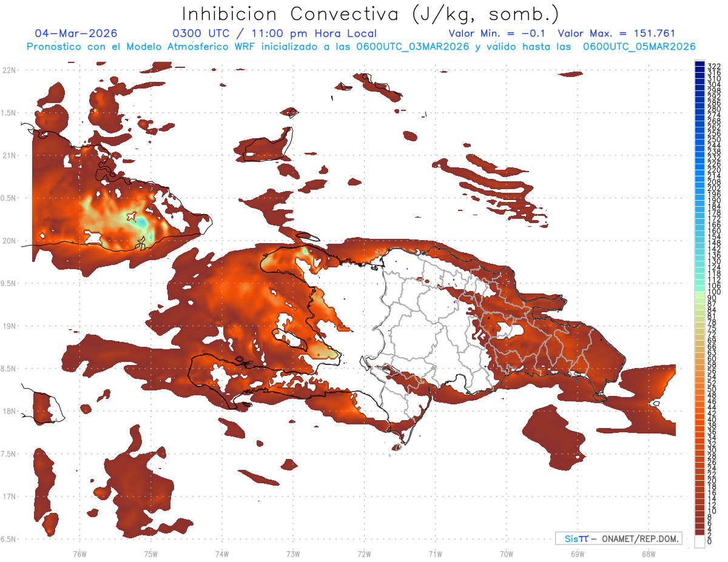Click the WRF forecast description line
The width and height of the screenshot is (728, 562).
361,47
